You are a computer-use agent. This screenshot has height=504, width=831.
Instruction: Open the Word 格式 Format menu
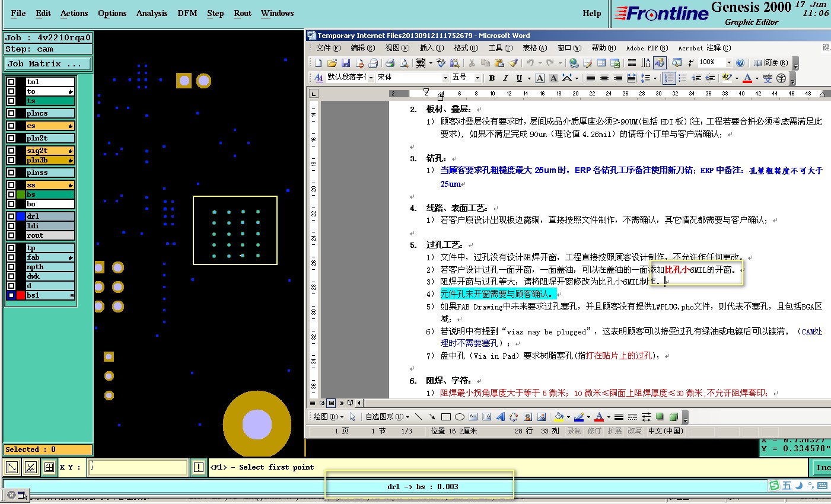[466, 48]
